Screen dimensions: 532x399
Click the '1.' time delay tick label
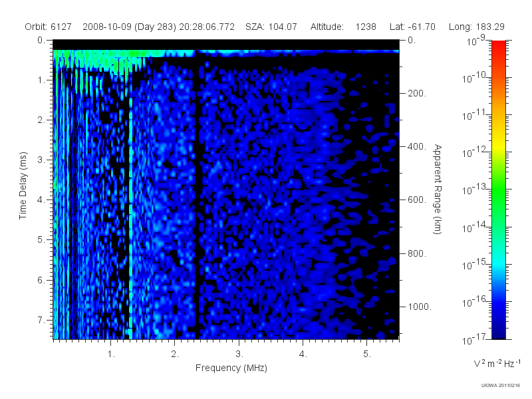[x=41, y=80]
